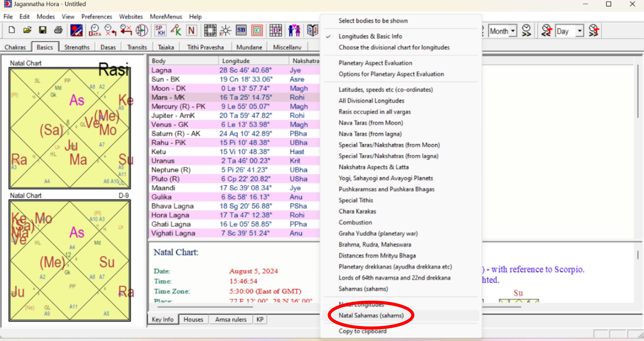Screen dimensions: 644x341
Task: Open the Modes menu
Action: pos(46,17)
